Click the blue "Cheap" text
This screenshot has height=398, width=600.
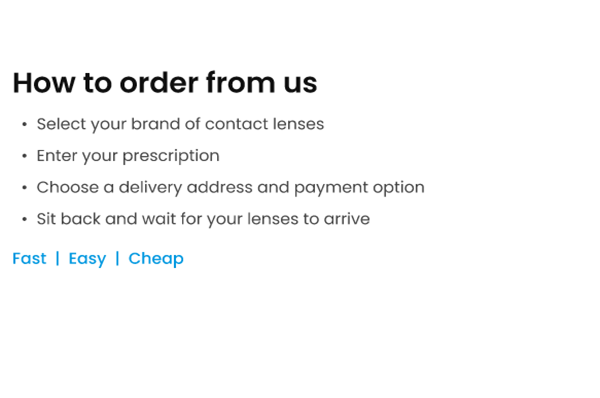tap(156, 259)
